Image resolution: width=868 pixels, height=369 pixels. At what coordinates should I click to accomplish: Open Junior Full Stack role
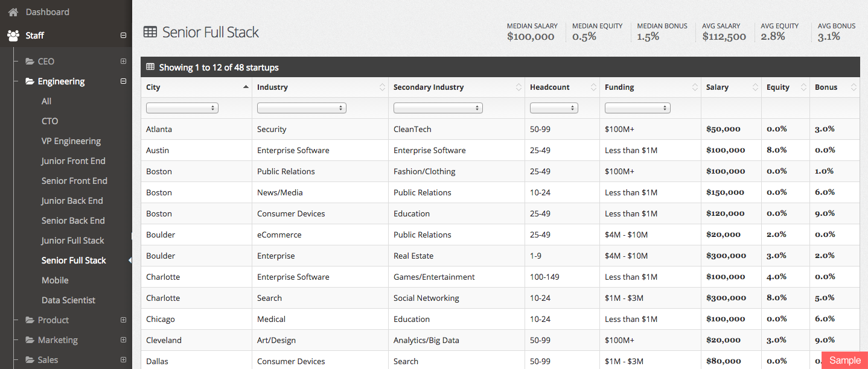point(73,241)
